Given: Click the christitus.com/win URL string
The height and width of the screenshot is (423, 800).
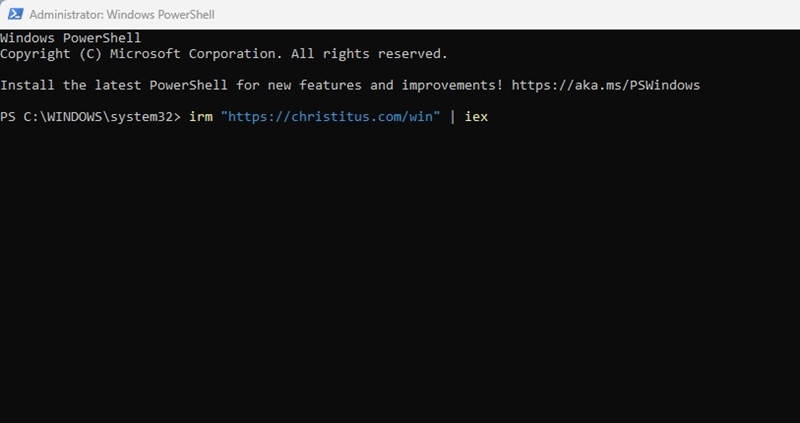Looking at the screenshot, I should coord(330,117).
